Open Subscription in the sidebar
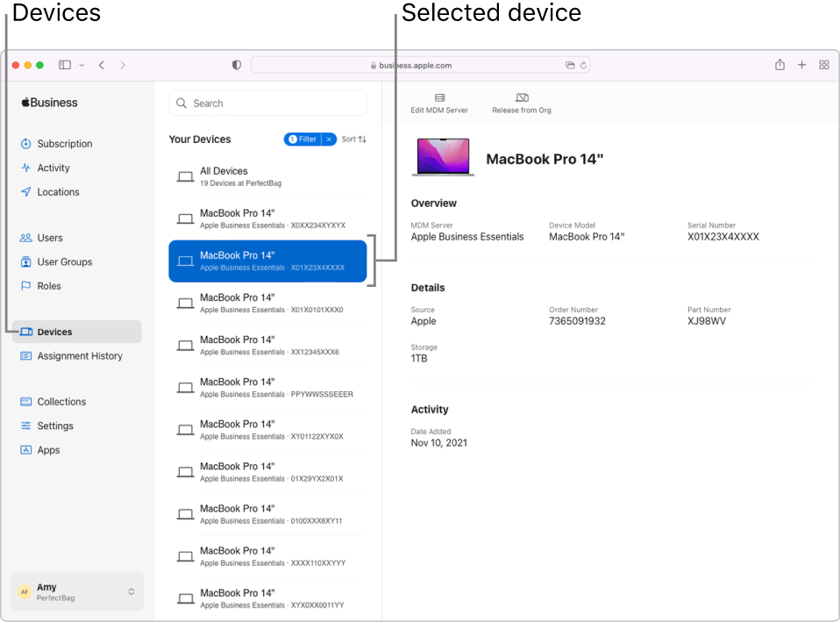 [x=64, y=144]
